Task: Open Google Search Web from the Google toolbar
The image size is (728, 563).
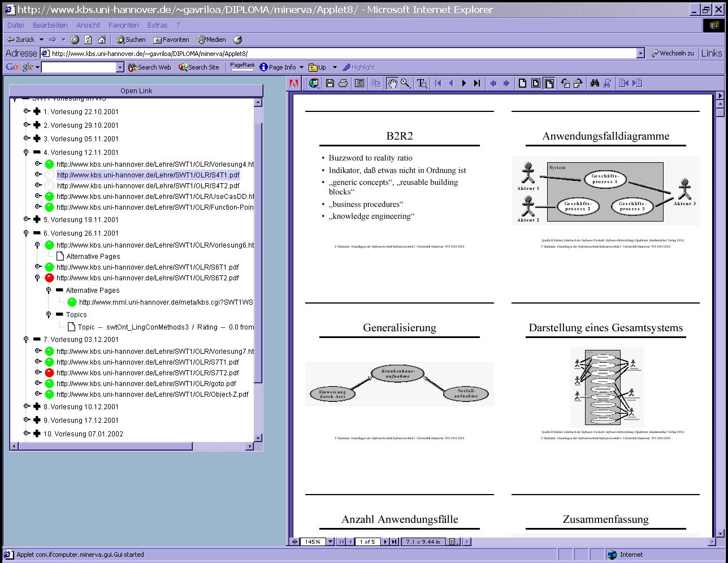Action: point(149,67)
